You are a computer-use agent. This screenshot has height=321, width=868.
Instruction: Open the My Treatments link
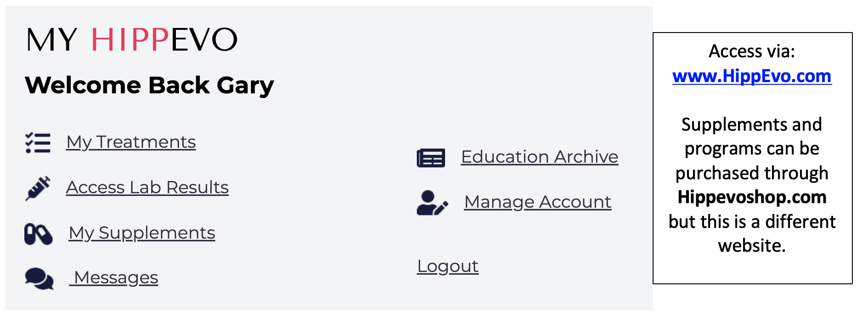(x=131, y=142)
